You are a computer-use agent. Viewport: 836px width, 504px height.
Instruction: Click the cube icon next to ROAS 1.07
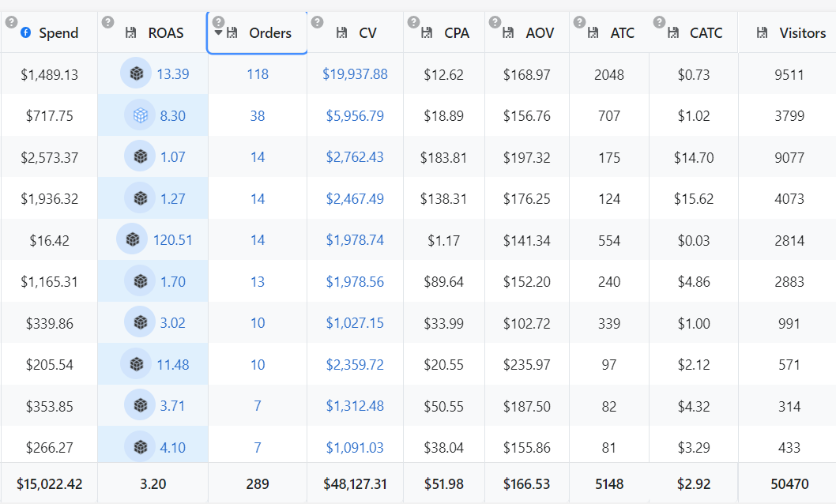[140, 156]
